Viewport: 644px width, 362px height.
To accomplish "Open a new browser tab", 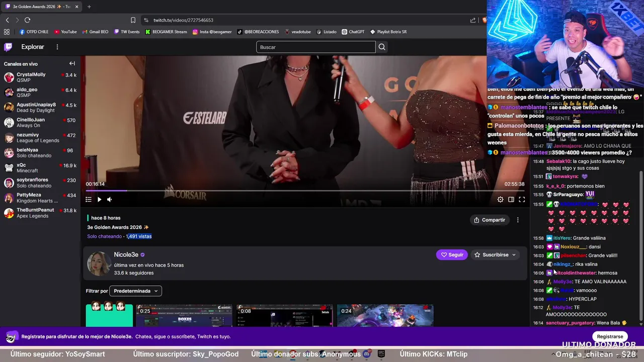I will 89,7.
